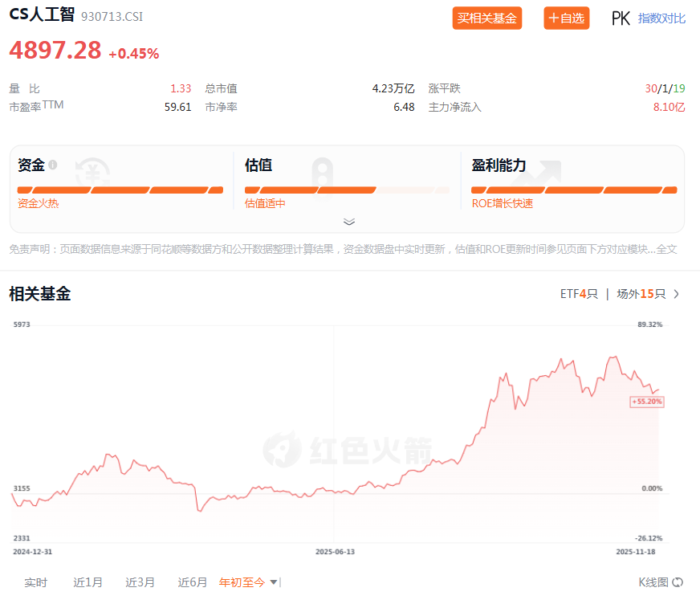
Task: Select the 年初至今 time range tab
Action: coord(242,582)
